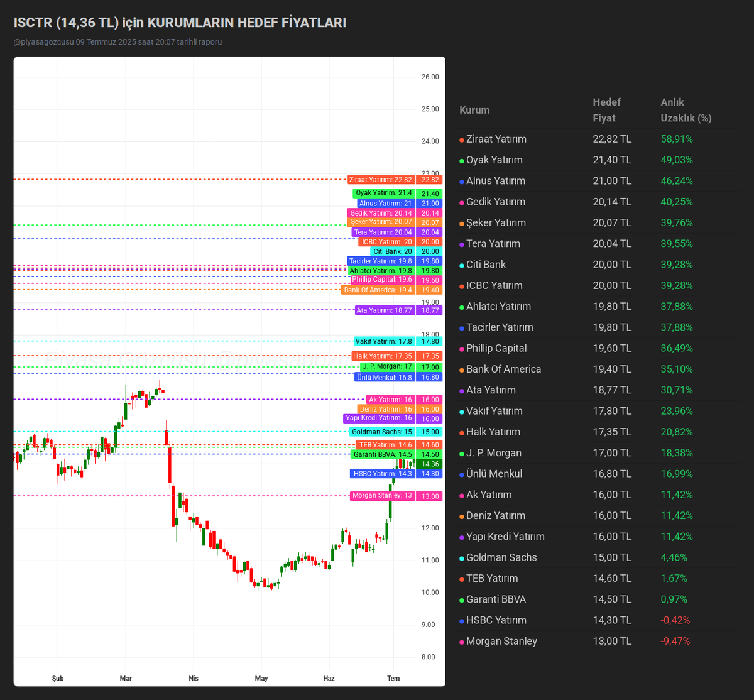The height and width of the screenshot is (700, 754).
Task: Click the Citi Bank: 20 chart label
Action: click(393, 251)
